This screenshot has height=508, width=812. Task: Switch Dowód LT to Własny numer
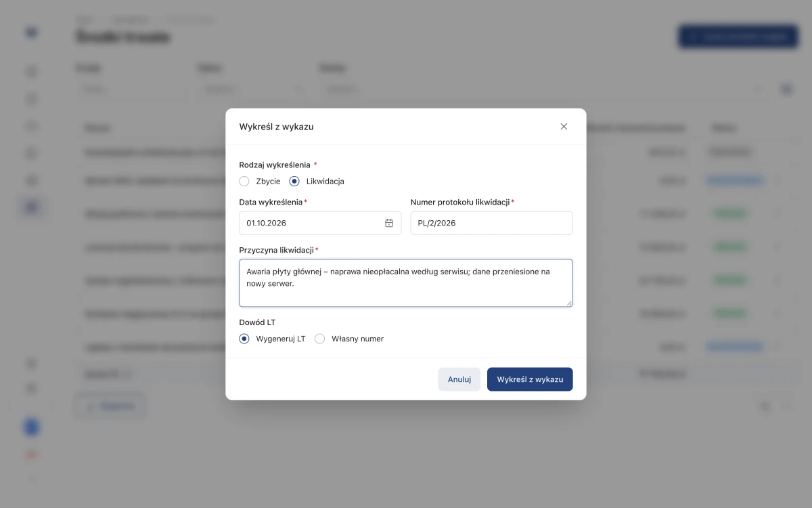pos(319,339)
